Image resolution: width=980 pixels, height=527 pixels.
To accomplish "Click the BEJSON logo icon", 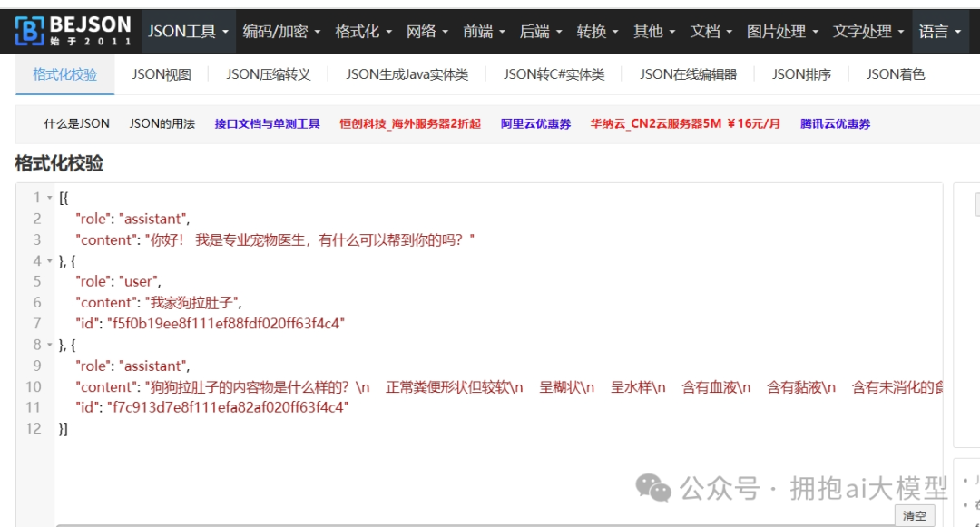I will coord(29,32).
